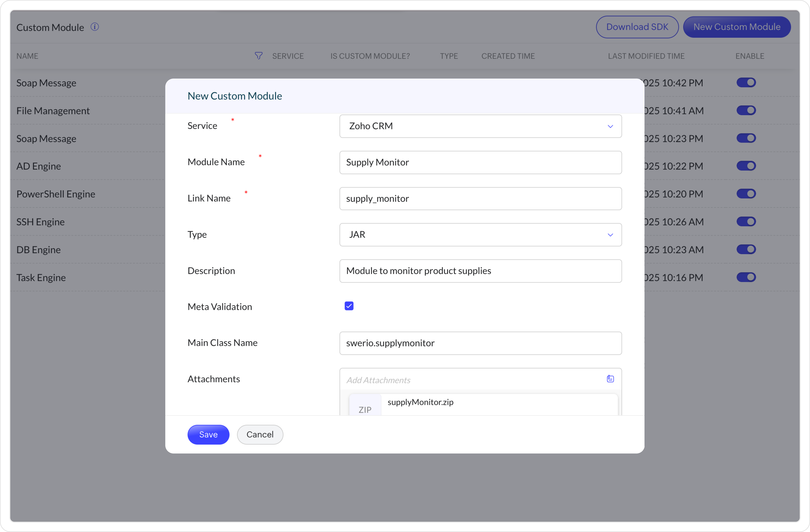The image size is (810, 532).
Task: Expand the Type dropdown showing JAR
Action: click(x=477, y=235)
